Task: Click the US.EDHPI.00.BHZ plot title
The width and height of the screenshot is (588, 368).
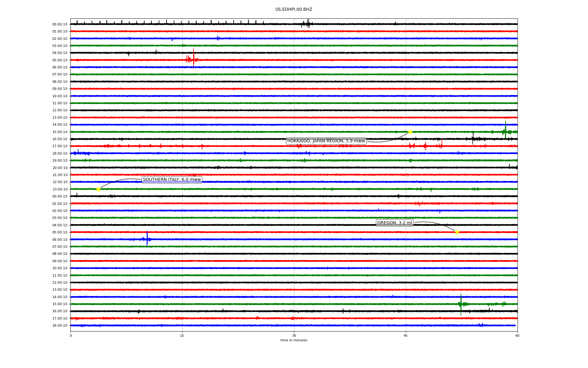Action: pos(294,10)
